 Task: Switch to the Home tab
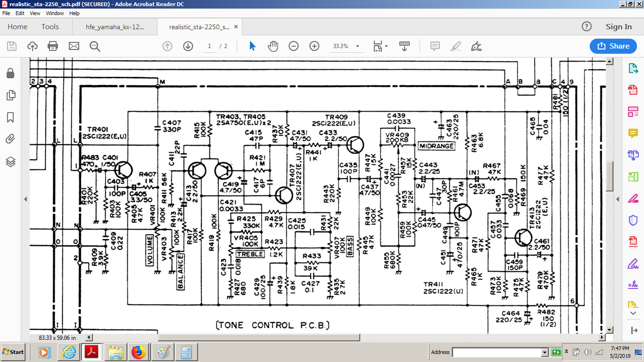[17, 27]
